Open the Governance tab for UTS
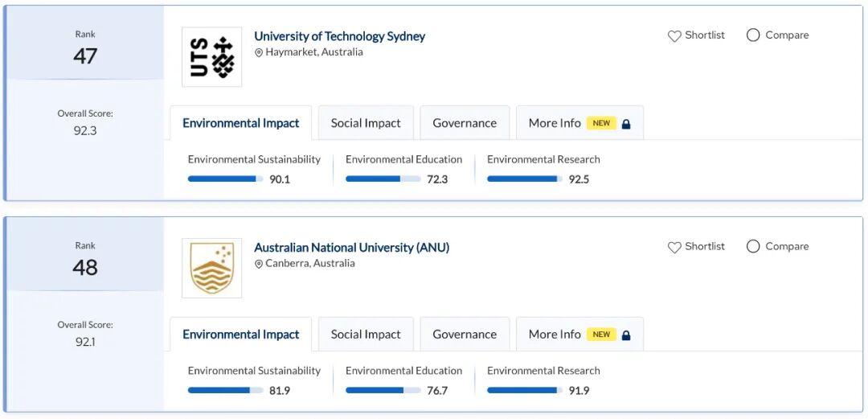 pyautogui.click(x=465, y=123)
